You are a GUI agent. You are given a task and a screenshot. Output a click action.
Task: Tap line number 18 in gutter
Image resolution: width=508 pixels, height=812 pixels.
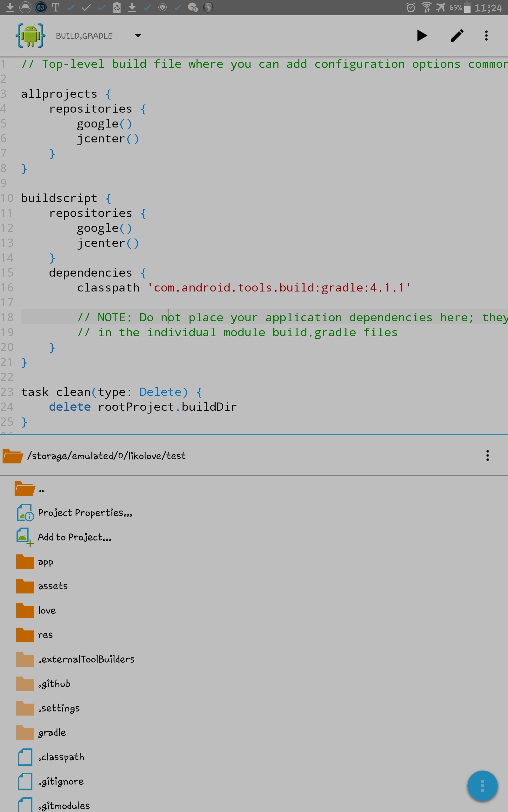(7, 318)
